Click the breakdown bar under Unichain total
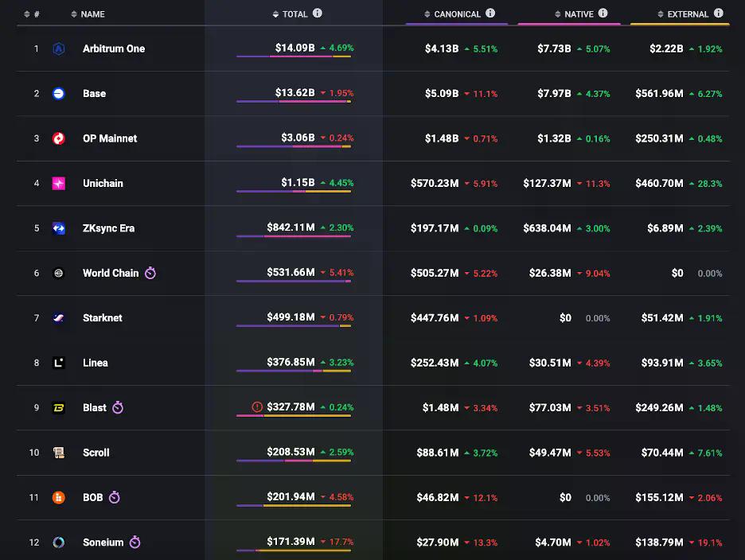 coord(294,192)
